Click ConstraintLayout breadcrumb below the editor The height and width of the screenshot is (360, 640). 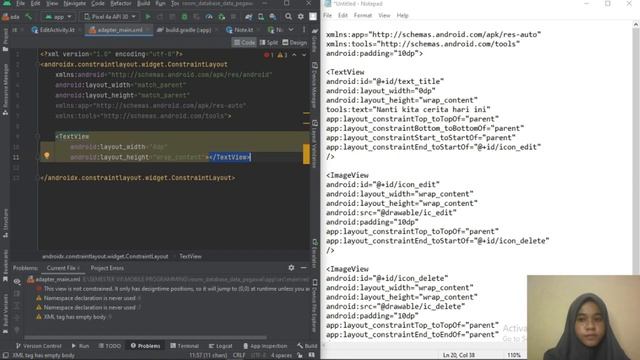click(105, 256)
